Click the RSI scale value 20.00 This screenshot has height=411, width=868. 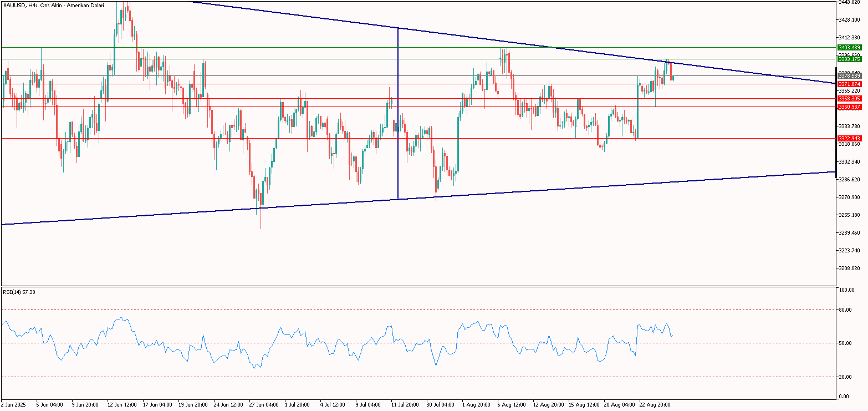tap(846, 377)
